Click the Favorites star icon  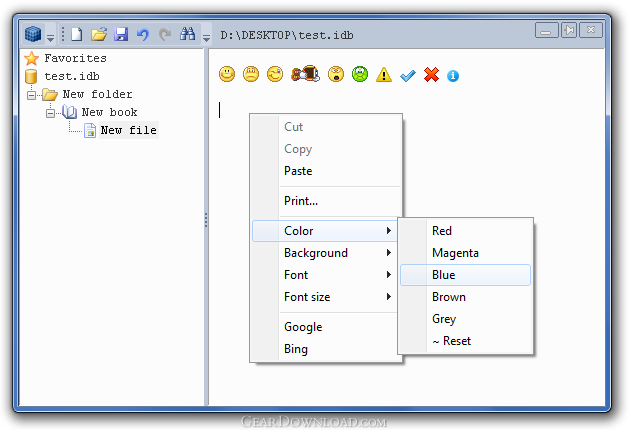pos(31,59)
